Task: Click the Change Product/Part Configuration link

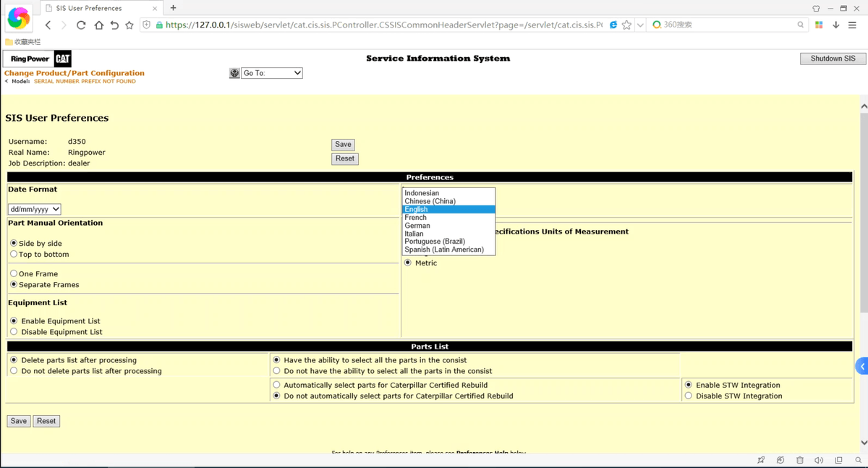Action: tap(75, 73)
